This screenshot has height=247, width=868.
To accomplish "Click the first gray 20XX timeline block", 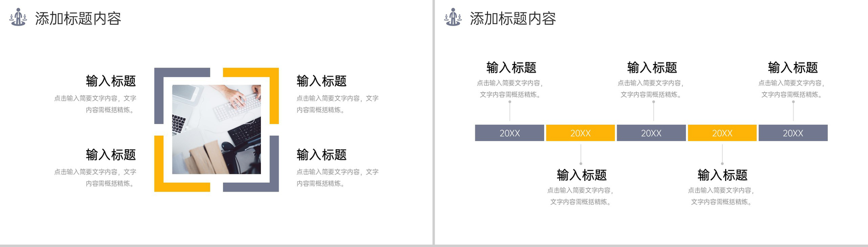I will [x=510, y=133].
